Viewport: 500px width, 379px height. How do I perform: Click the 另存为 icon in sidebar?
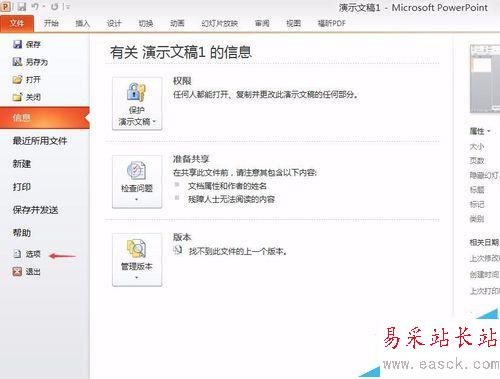(17, 62)
